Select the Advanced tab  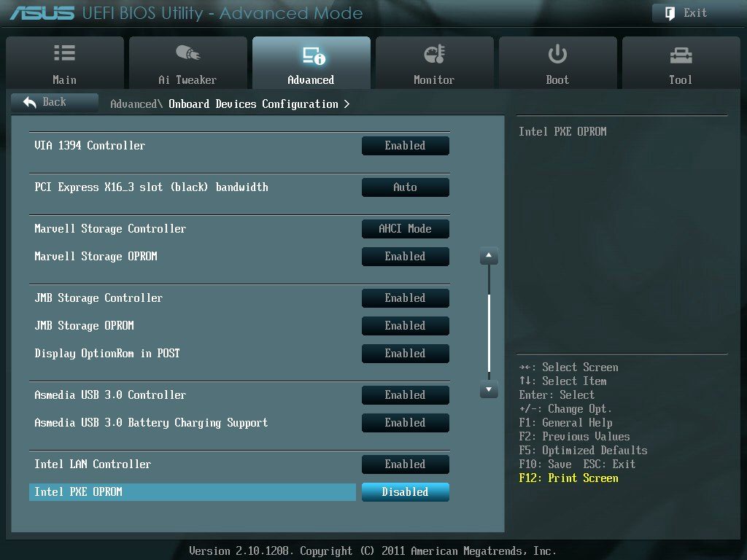coord(311,63)
